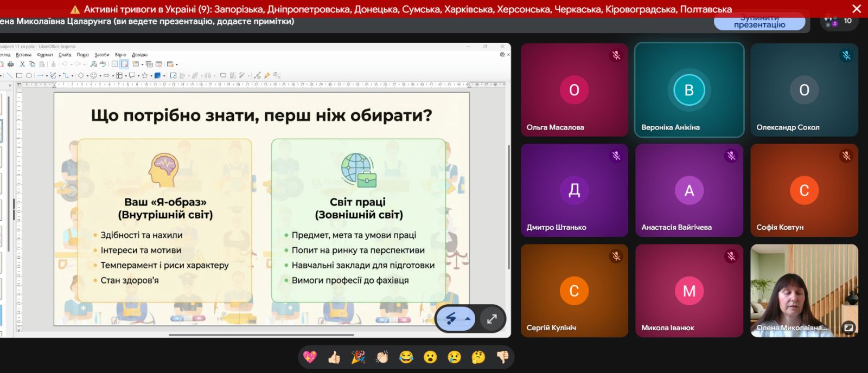The width and height of the screenshot is (868, 373).
Task: Open Find and Replace magnifier icon
Action: (93, 64)
